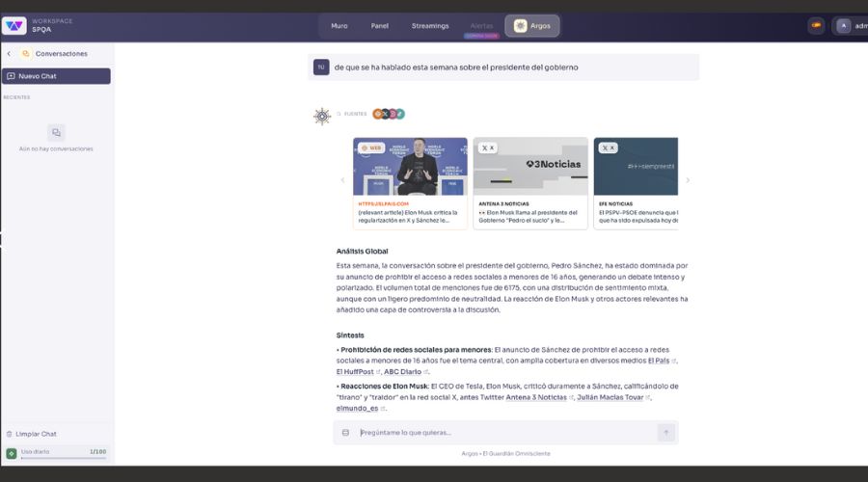Click the source icons cluster next to Fuentes
Screen dimensions: 868x482
pyautogui.click(x=389, y=114)
